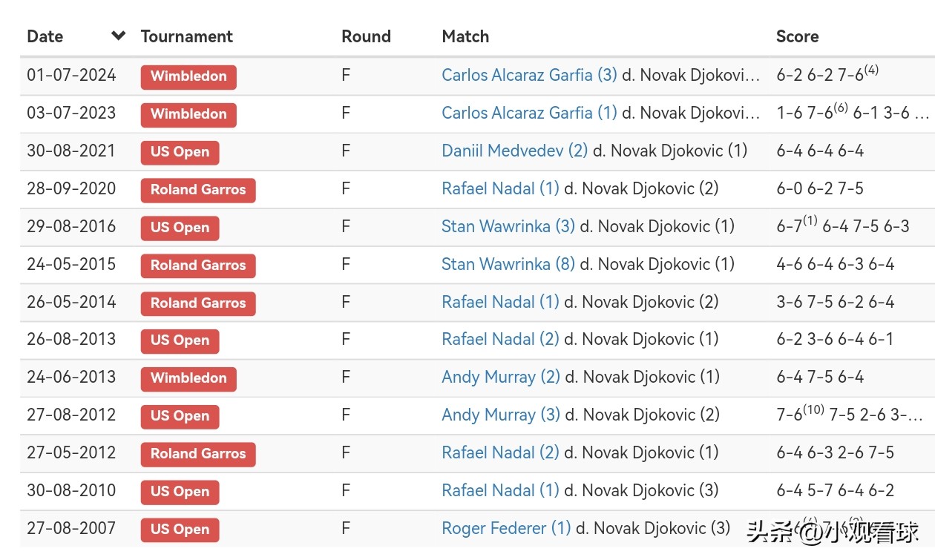Click the Wimbledon badge dated 03-07-2023
The height and width of the screenshot is (560, 935).
(x=188, y=114)
